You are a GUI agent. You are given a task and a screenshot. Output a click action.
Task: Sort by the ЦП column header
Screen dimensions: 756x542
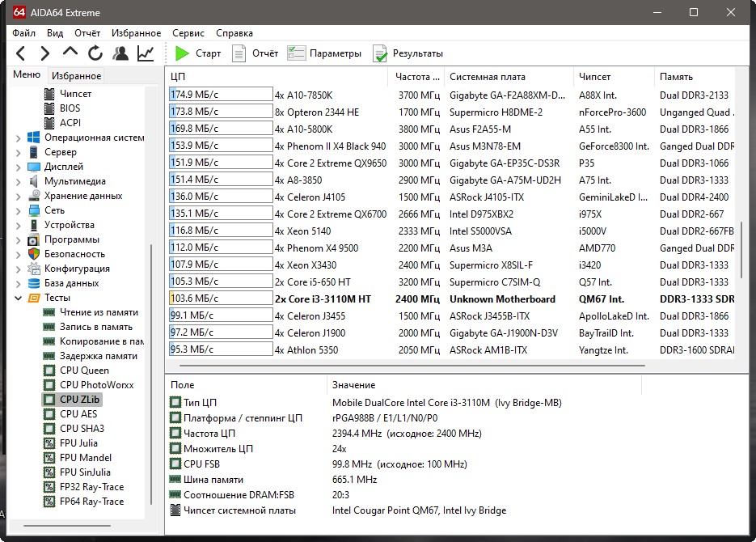(x=277, y=77)
